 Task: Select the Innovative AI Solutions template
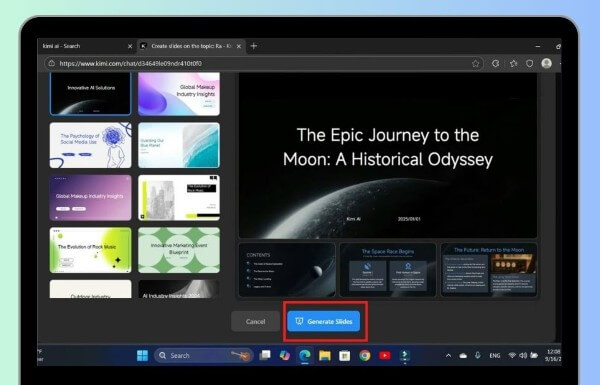click(90, 94)
